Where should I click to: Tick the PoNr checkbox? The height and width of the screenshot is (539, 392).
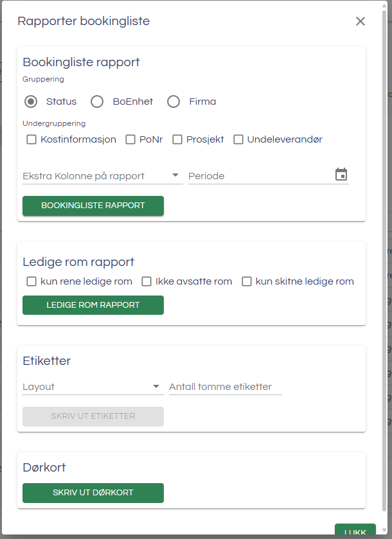tap(130, 139)
